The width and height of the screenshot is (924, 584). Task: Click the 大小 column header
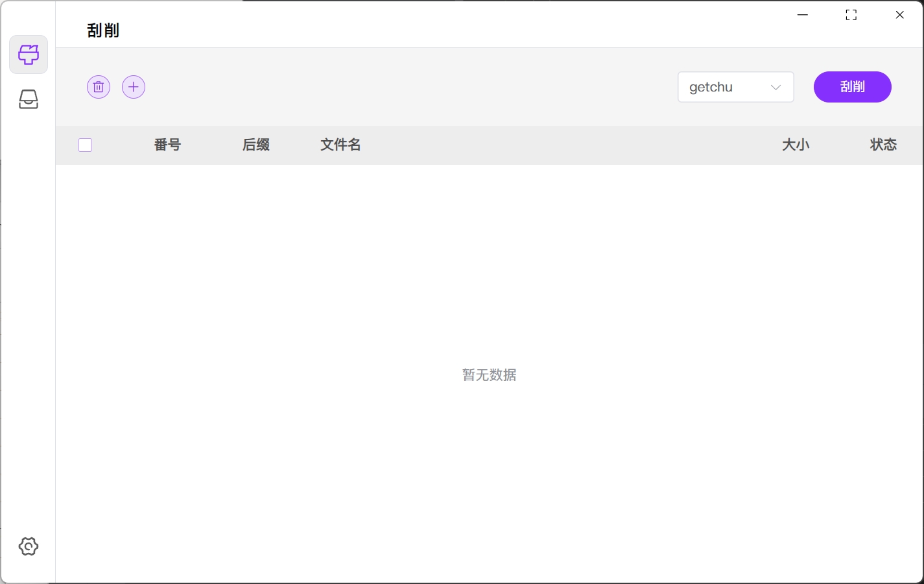796,145
